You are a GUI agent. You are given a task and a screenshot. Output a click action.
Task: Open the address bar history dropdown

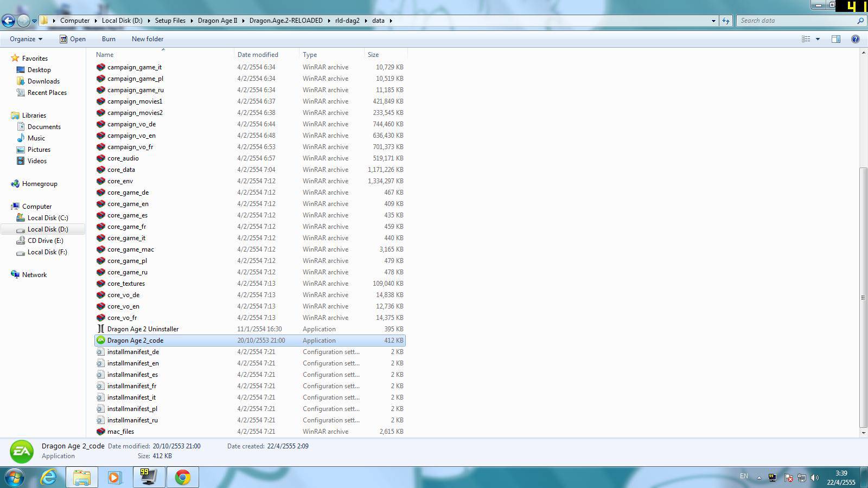[x=713, y=21]
